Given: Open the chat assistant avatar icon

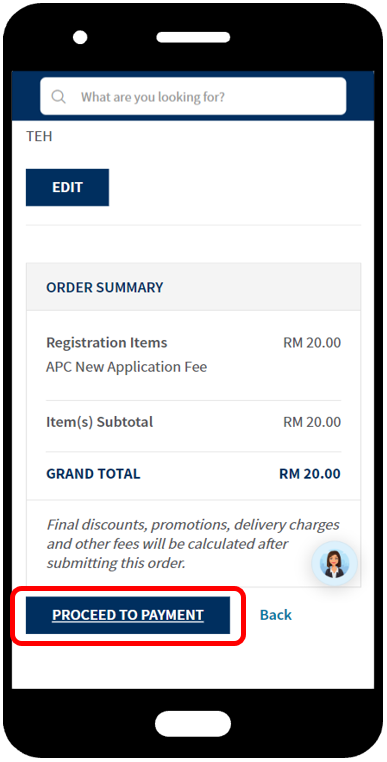Looking at the screenshot, I should point(334,564).
